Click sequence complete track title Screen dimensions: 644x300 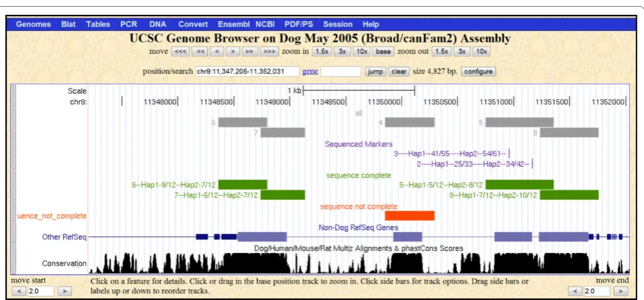(359, 176)
